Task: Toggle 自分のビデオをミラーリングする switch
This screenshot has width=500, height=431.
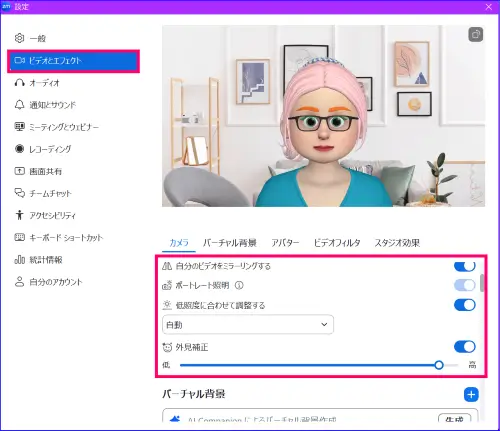Action: (x=465, y=266)
